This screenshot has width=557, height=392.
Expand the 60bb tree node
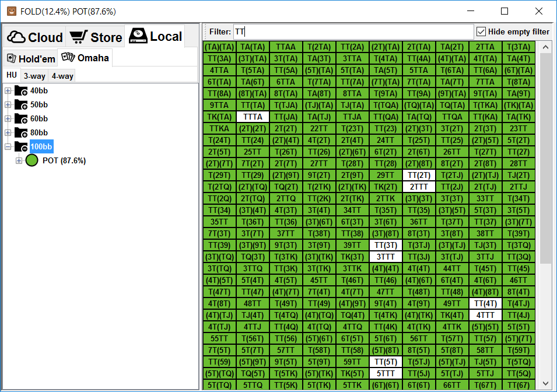coord(8,118)
